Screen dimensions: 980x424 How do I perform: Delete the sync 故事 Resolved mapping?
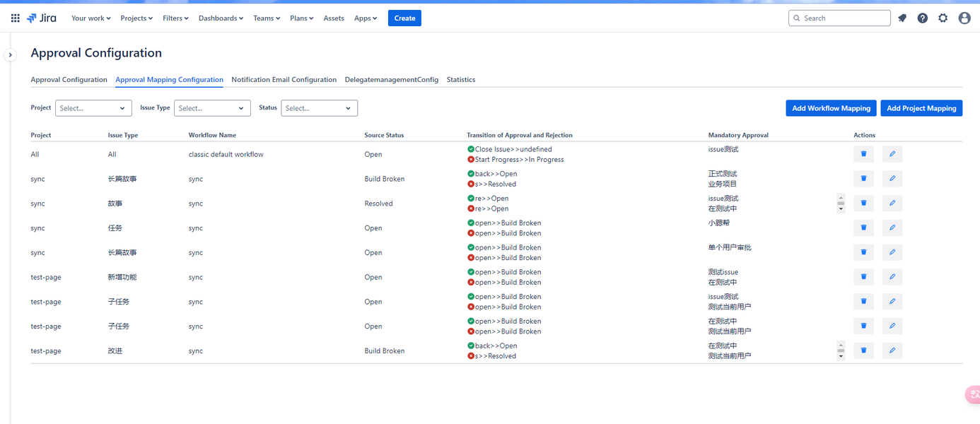pyautogui.click(x=863, y=204)
